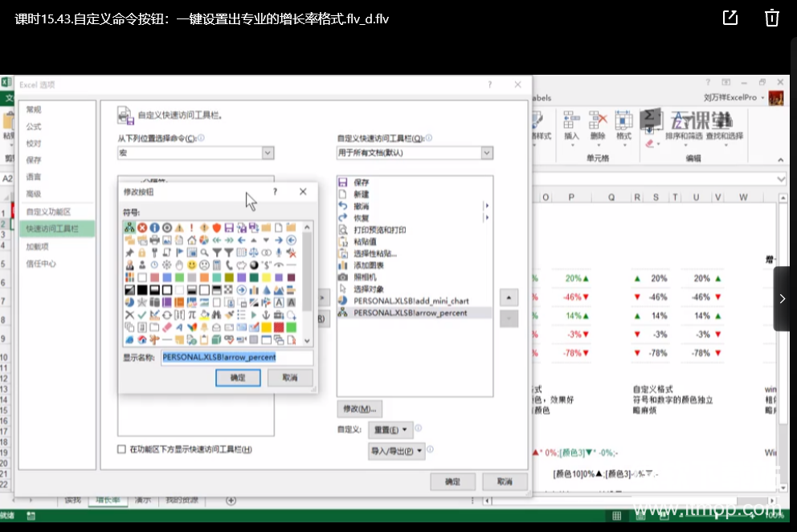Screen dimensions: 797x532
Task: Choose the blue info circle symbol
Action: coord(154,227)
